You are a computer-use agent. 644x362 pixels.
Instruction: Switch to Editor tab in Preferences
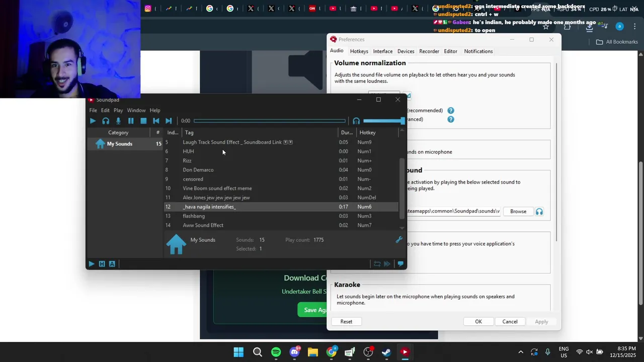coord(451,51)
